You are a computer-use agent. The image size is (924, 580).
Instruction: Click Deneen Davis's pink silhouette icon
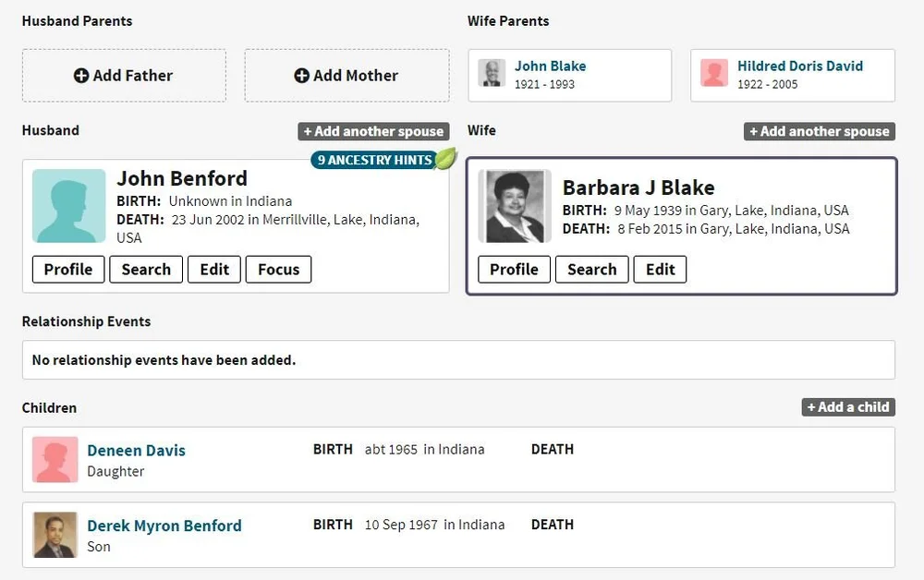55,460
